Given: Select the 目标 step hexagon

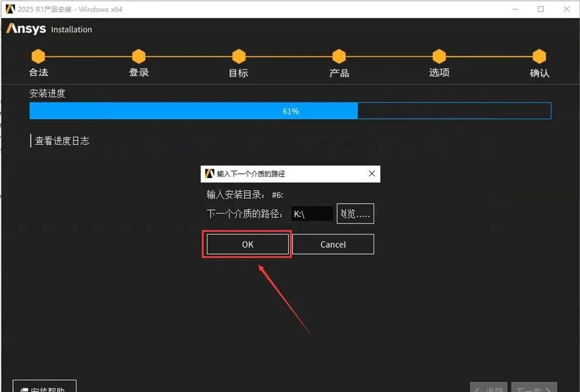Looking at the screenshot, I should click(x=238, y=56).
